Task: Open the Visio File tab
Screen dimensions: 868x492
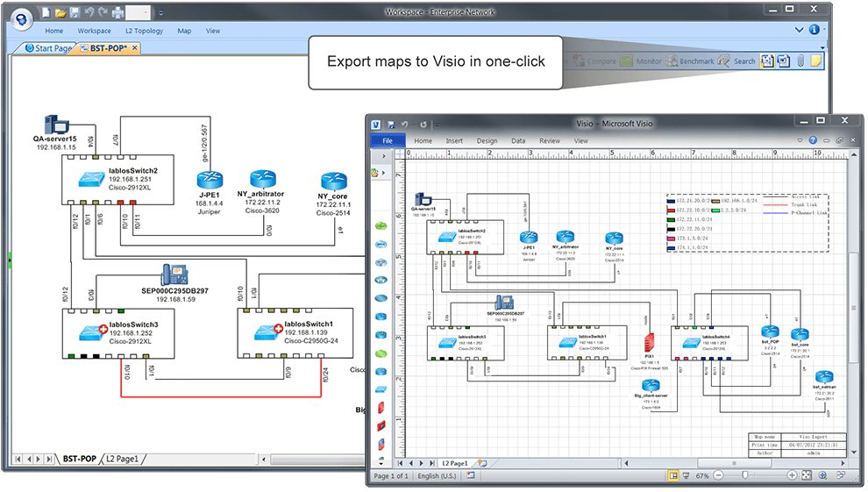Action: [388, 141]
